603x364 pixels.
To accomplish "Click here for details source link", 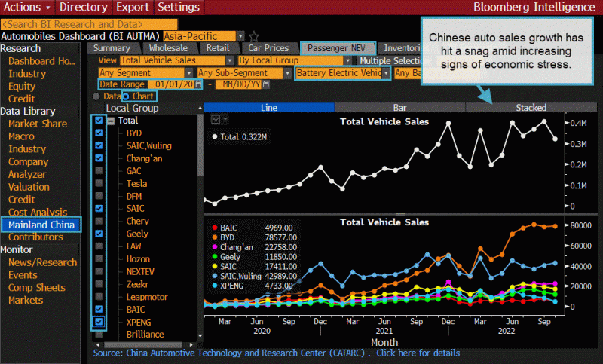I will click(418, 353).
